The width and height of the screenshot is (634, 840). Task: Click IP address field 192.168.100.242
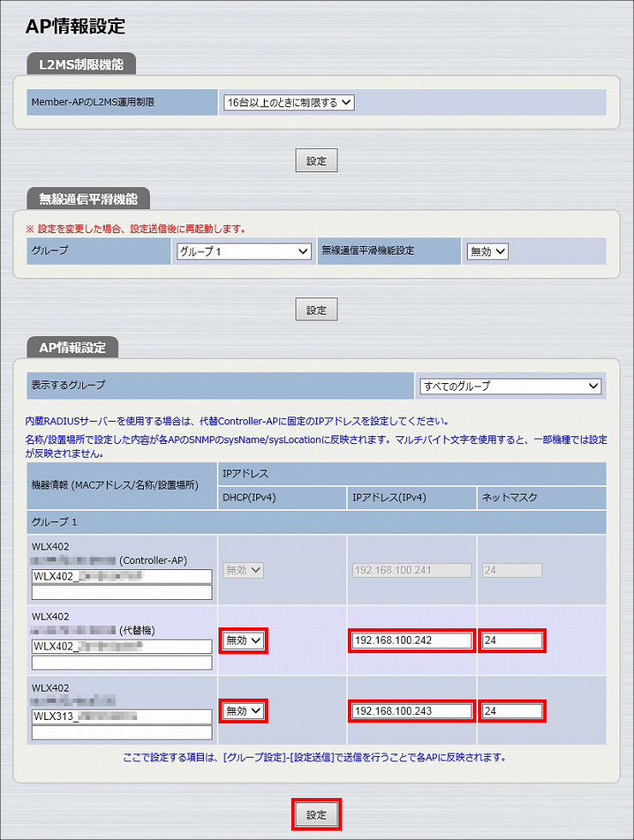412,640
